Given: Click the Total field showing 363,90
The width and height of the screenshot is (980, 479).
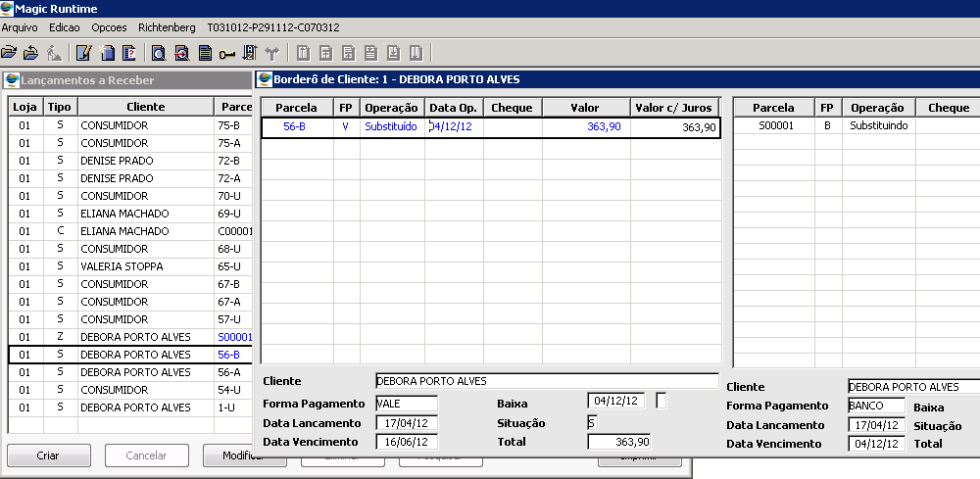Looking at the screenshot, I should 618,442.
